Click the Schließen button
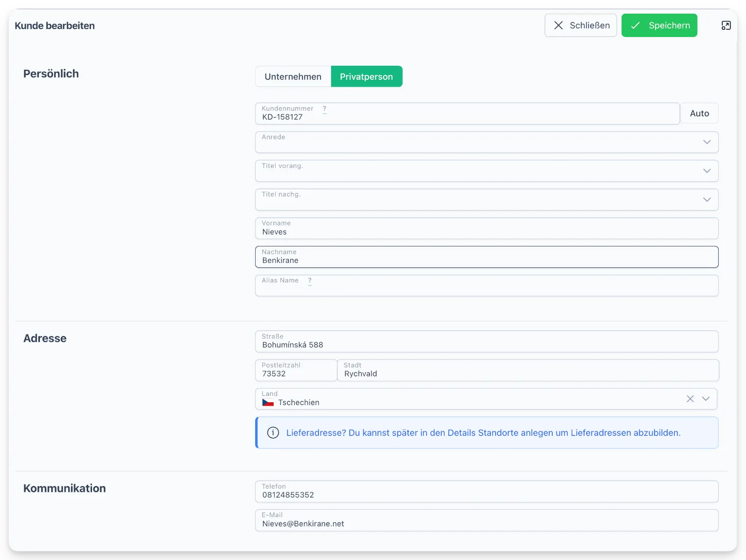The height and width of the screenshot is (560, 746). click(581, 25)
